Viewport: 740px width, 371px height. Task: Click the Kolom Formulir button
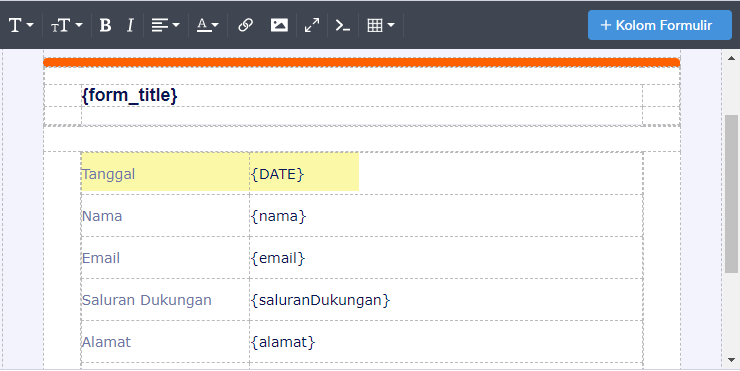click(x=659, y=25)
